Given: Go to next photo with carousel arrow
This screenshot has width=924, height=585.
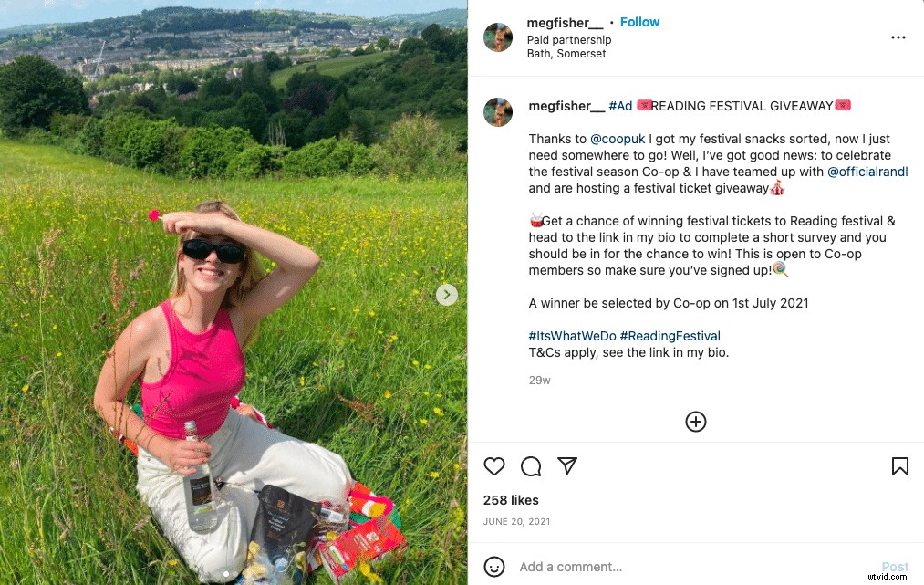Looking at the screenshot, I should (x=446, y=295).
